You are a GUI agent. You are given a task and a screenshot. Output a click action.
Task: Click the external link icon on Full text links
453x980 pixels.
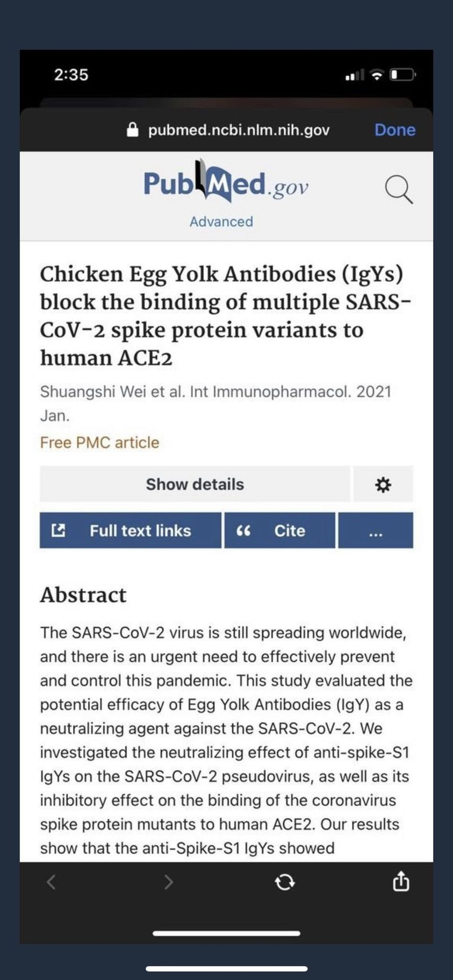58,531
